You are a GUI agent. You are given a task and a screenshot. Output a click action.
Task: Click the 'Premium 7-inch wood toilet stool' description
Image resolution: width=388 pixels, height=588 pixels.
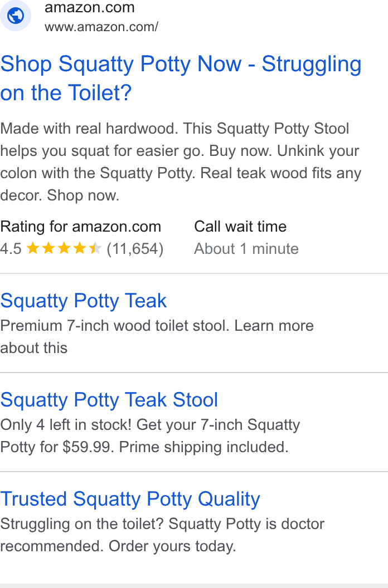coord(157,337)
